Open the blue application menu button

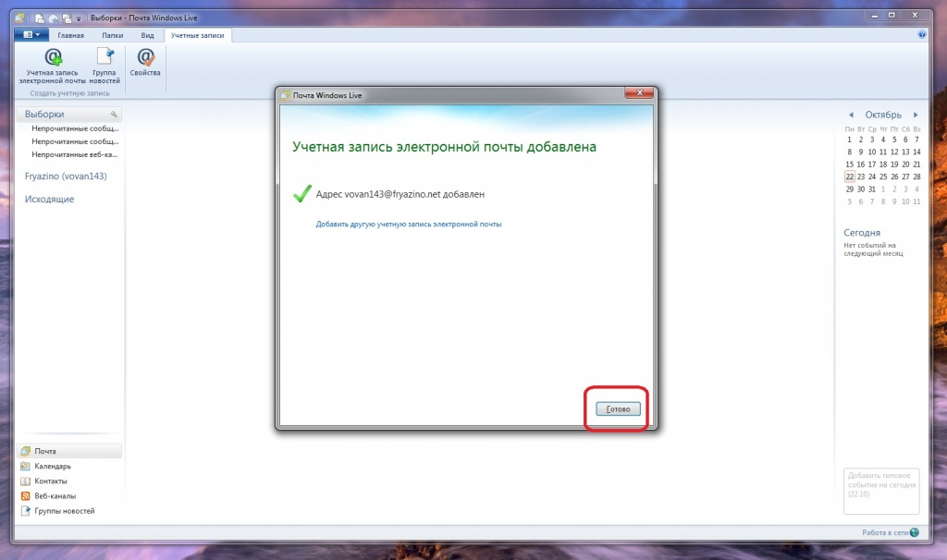pos(32,35)
